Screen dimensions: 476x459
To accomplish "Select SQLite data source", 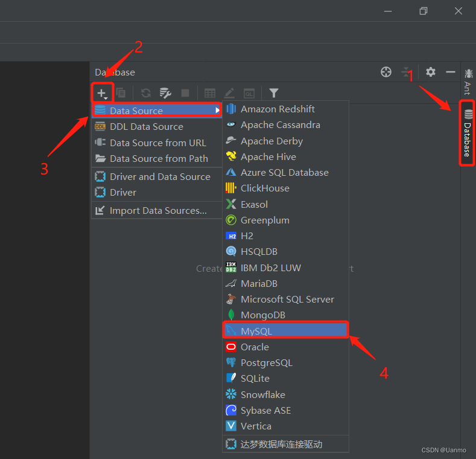I will tap(286, 379).
